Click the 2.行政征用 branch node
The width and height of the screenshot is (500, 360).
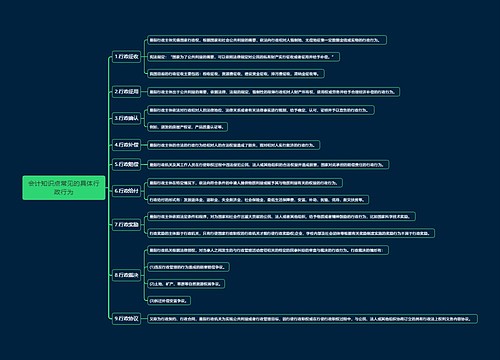click(126, 91)
